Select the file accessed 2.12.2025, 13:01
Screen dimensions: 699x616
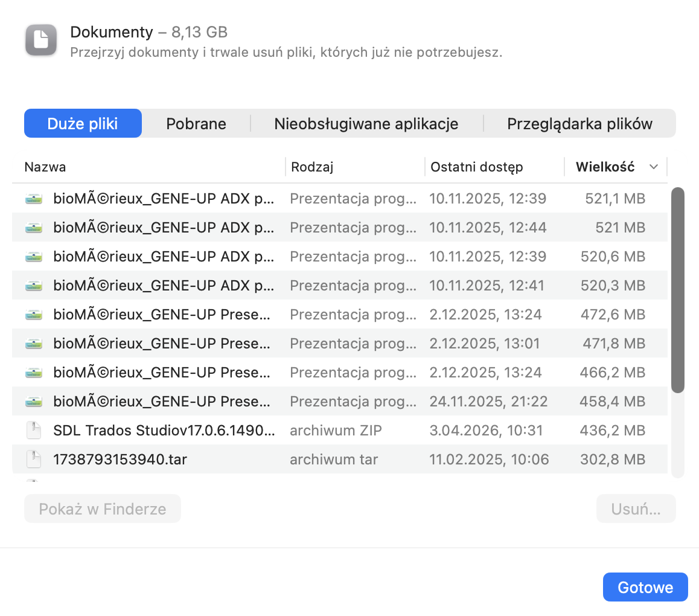point(340,344)
